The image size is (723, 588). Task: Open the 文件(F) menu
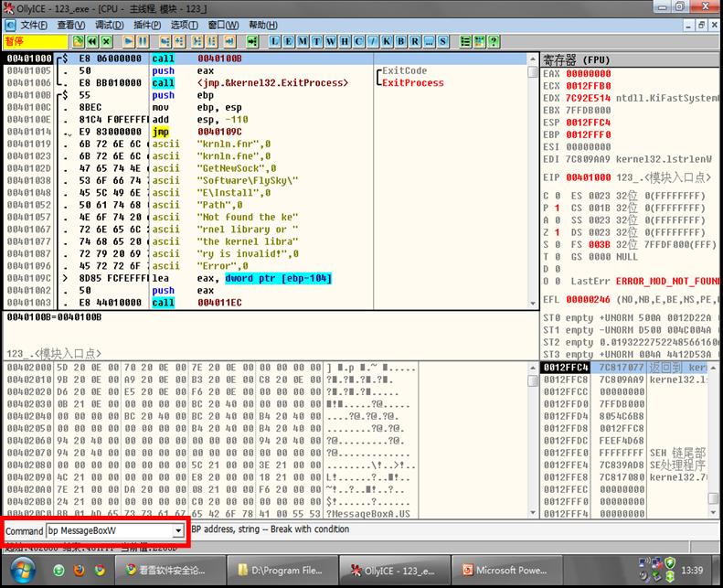(x=34, y=25)
